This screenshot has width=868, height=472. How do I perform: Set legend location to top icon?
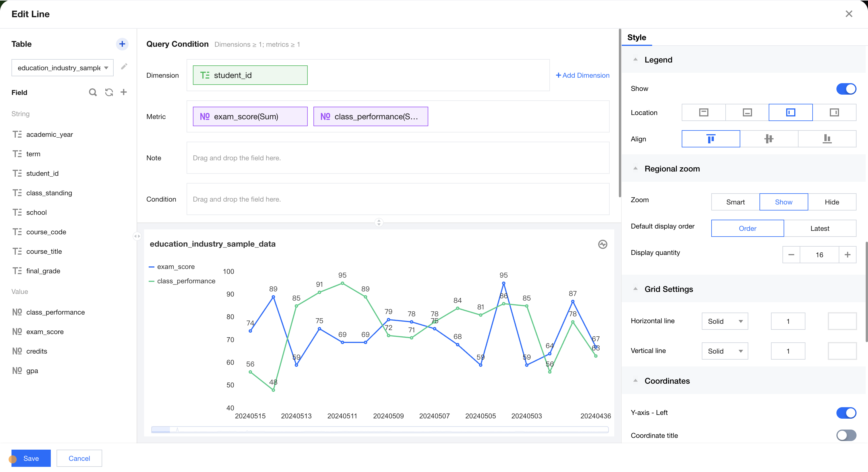coord(704,112)
